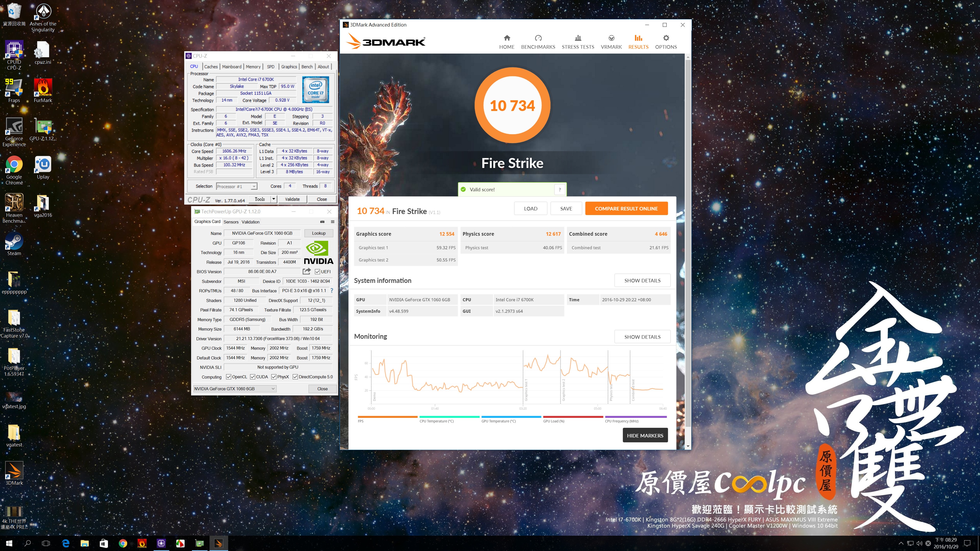
Task: Click the GPU-Z BIOS export share icon
Action: pos(307,271)
